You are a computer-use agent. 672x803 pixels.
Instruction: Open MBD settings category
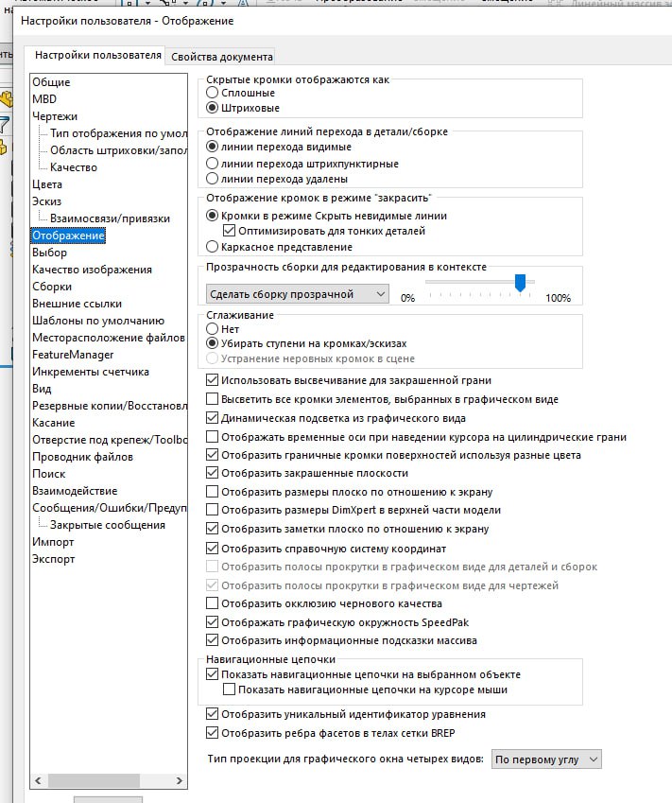point(44,99)
